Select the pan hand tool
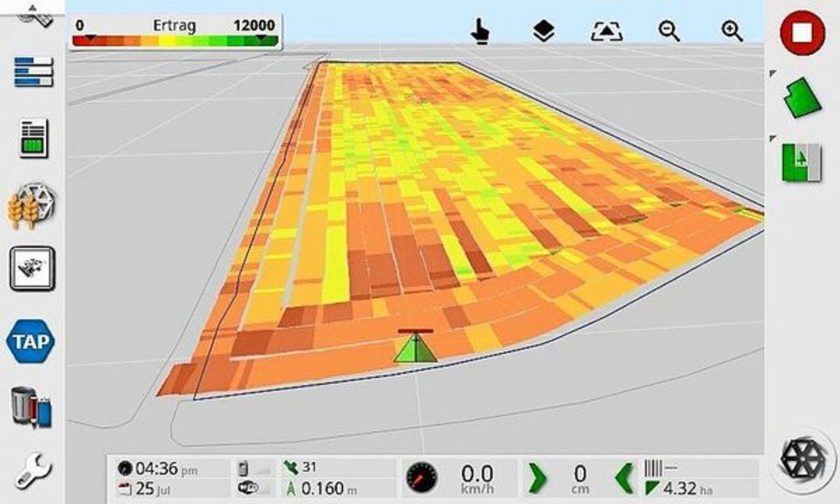This screenshot has width=840, height=504. (481, 31)
